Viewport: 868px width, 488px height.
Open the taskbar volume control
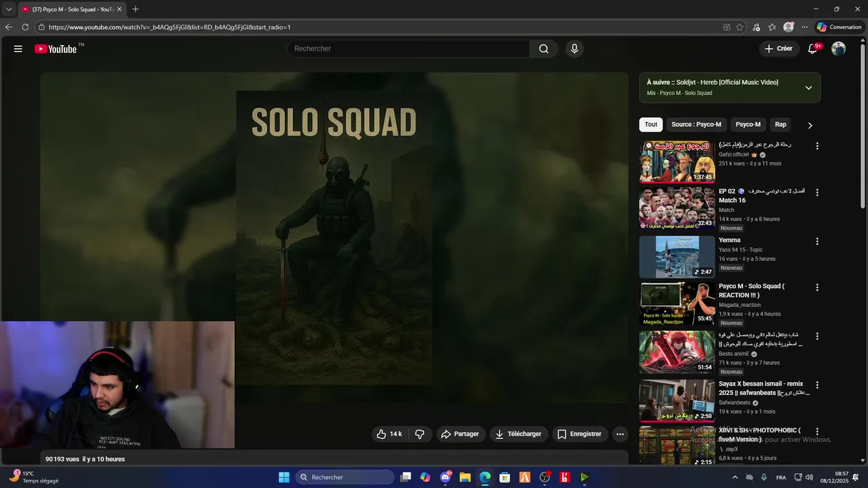click(810, 477)
